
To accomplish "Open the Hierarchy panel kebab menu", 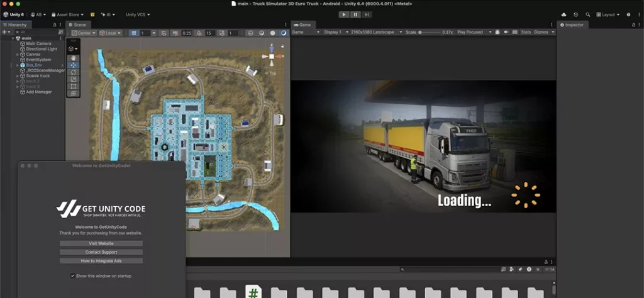I will (x=60, y=25).
